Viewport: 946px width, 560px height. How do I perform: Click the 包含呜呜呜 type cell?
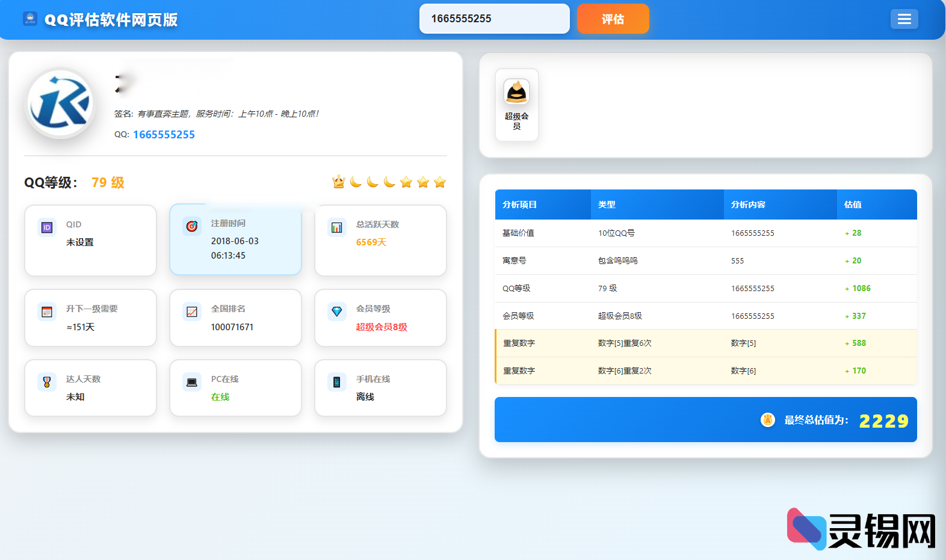[617, 260]
